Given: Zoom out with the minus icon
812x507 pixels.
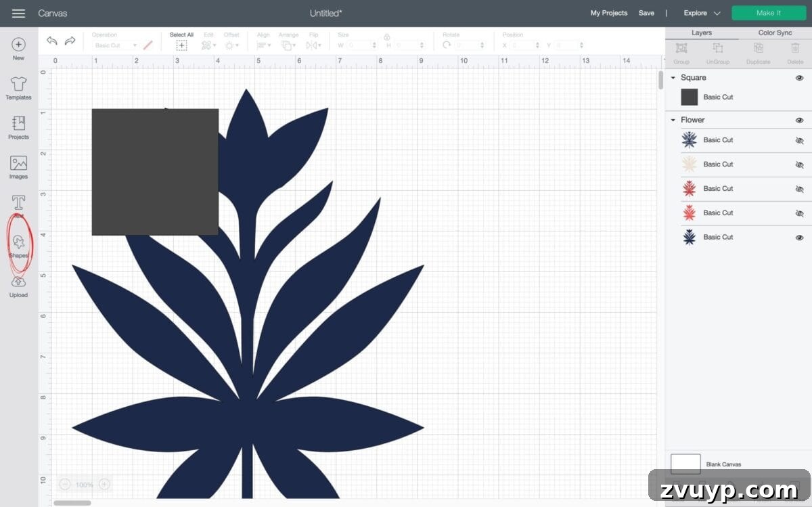Looking at the screenshot, I should (64, 484).
